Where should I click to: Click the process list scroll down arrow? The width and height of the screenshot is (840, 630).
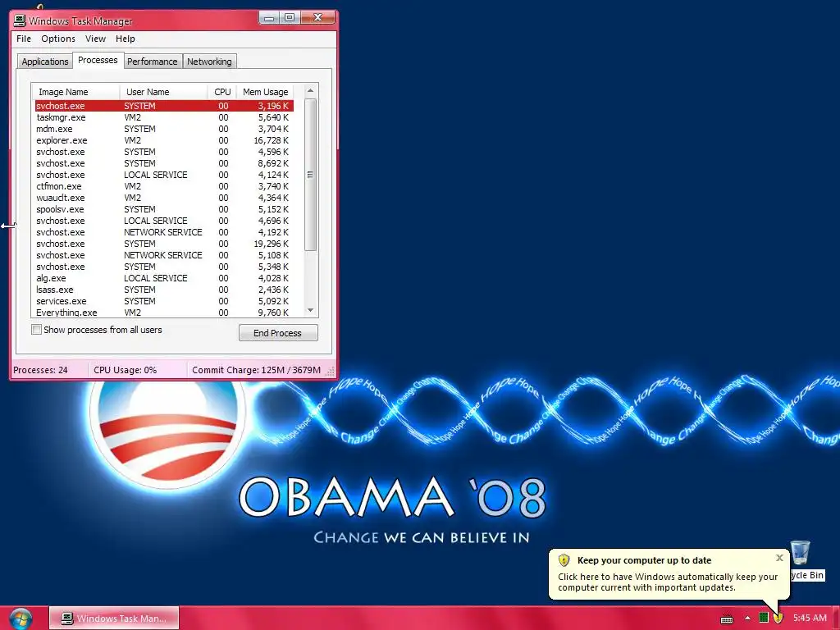(x=310, y=310)
